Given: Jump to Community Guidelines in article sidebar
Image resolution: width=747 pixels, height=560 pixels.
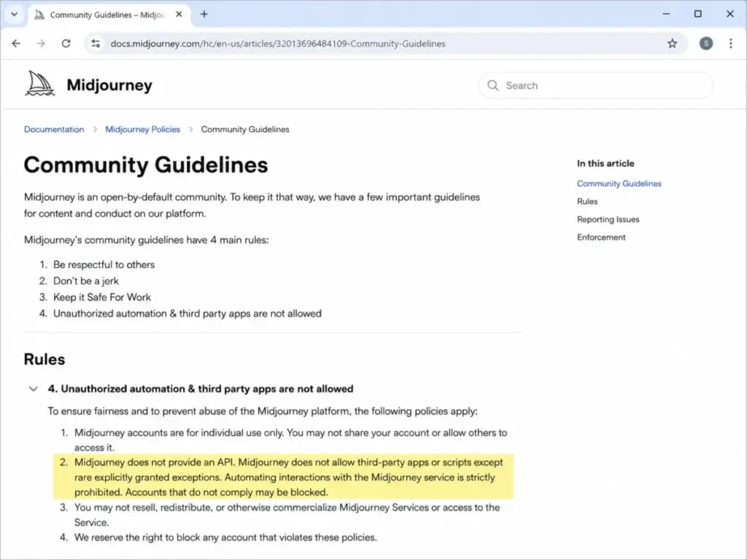Looking at the screenshot, I should 619,183.
